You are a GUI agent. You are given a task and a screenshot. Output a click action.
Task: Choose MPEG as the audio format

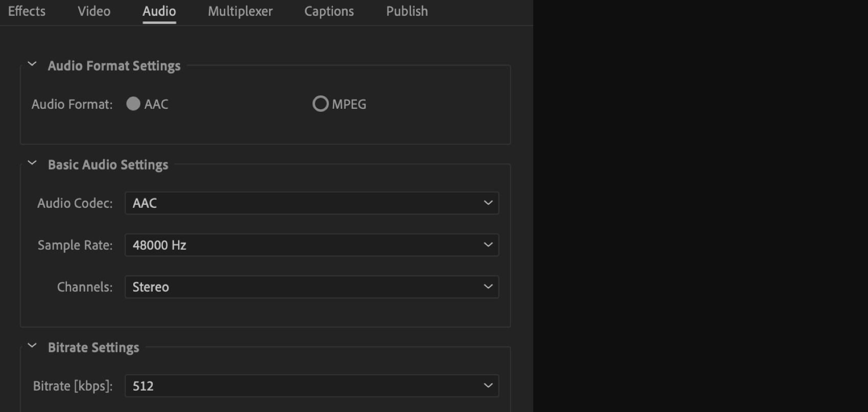click(x=320, y=104)
